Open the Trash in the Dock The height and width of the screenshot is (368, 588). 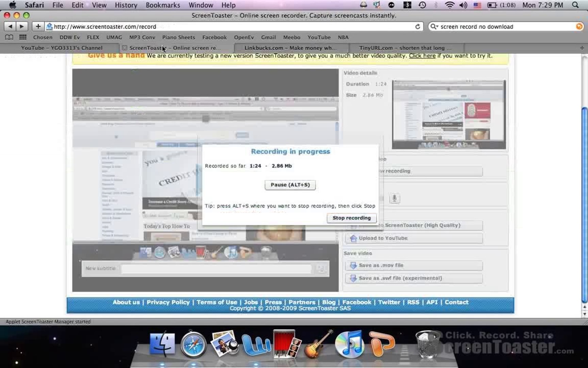(x=428, y=344)
